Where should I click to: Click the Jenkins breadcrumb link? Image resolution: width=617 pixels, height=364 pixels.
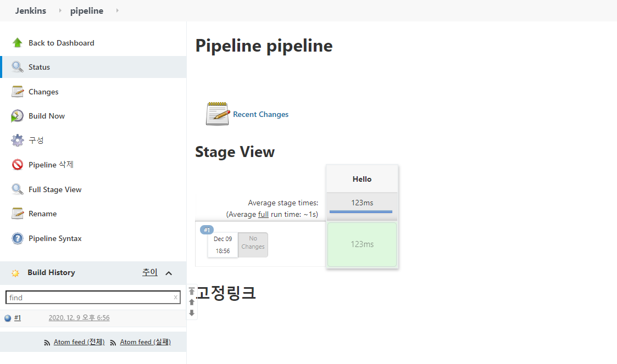(31, 10)
